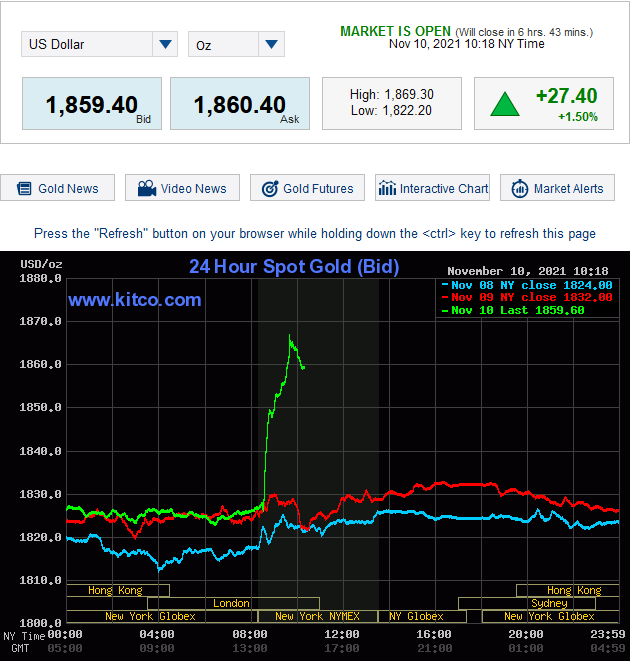
Task: Click the www.kitco.com label in chart
Action: tap(134, 300)
